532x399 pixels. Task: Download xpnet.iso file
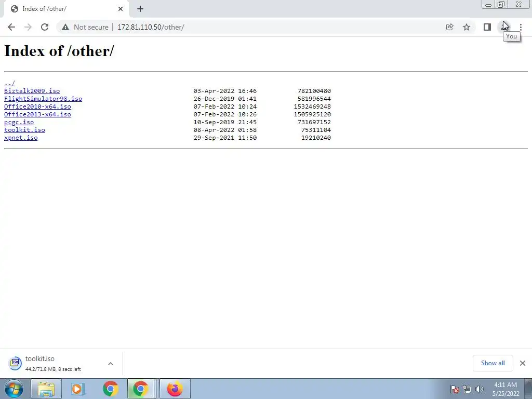point(21,138)
